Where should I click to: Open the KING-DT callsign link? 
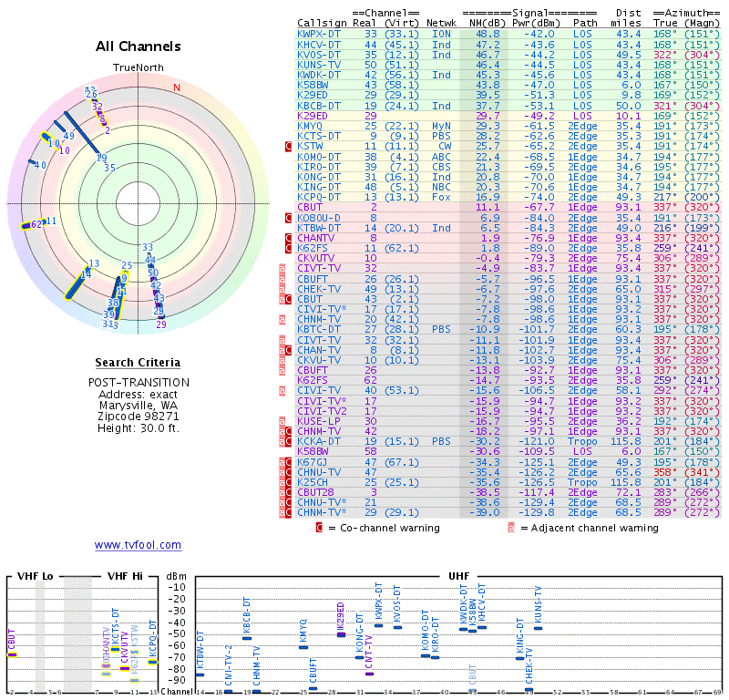(x=319, y=187)
